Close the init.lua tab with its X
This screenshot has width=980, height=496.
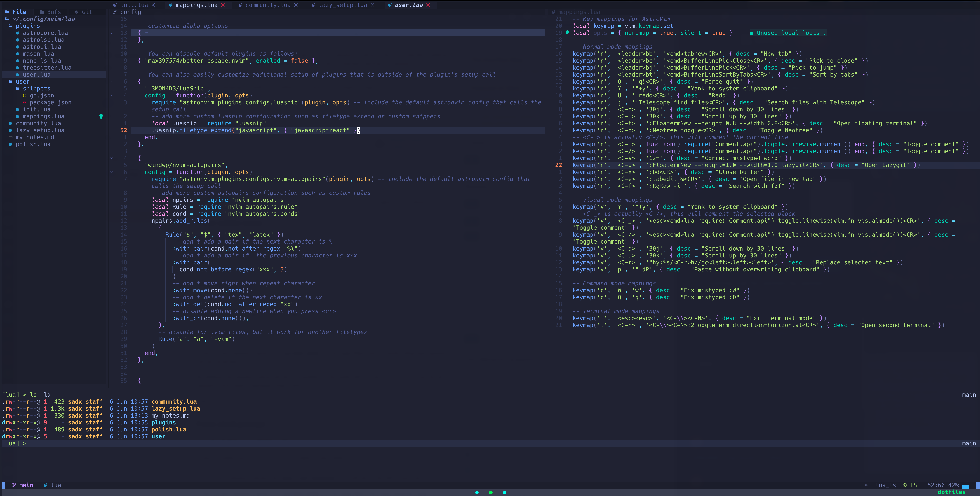[153, 5]
